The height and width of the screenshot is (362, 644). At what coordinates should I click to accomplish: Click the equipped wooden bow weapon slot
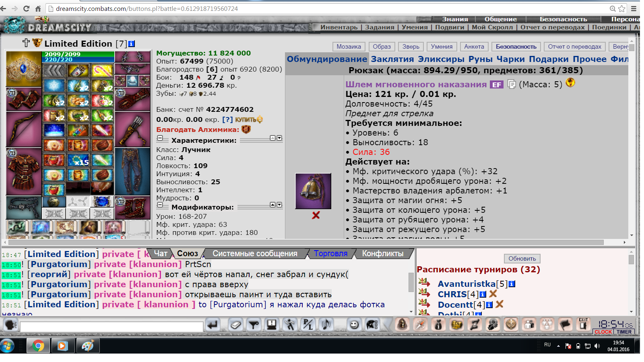click(x=24, y=130)
